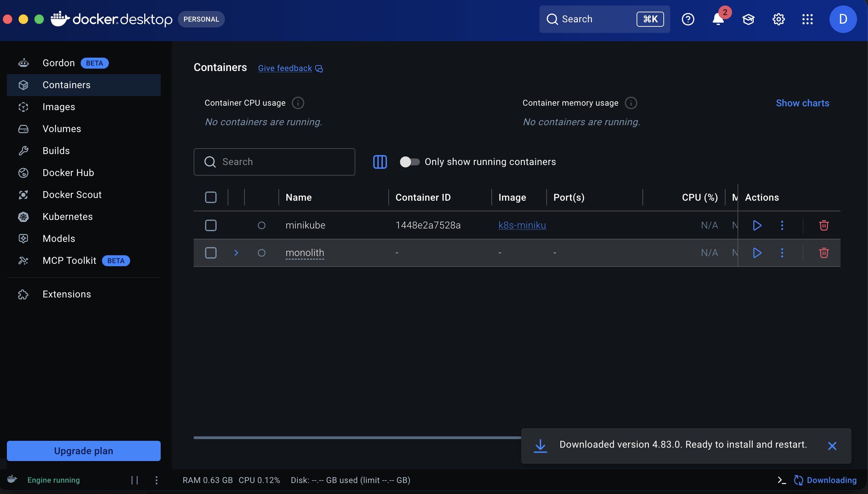
Task: Open Kubernetes section
Action: pyautogui.click(x=84, y=217)
